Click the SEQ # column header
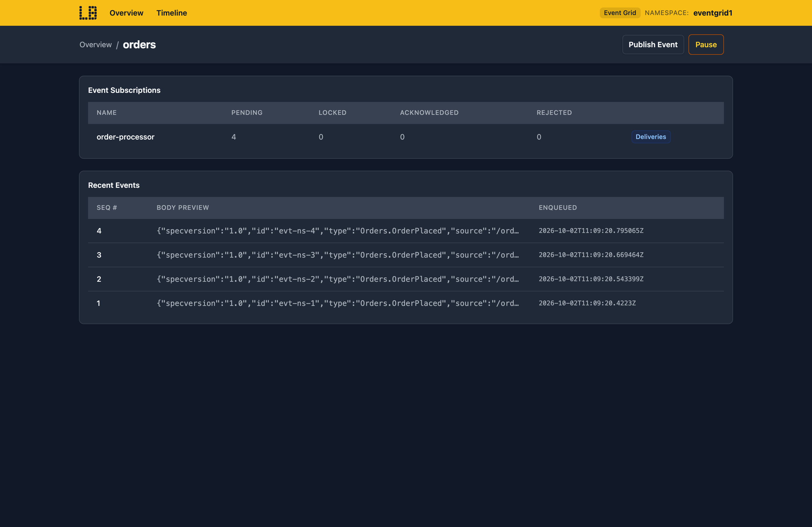 [x=107, y=208]
